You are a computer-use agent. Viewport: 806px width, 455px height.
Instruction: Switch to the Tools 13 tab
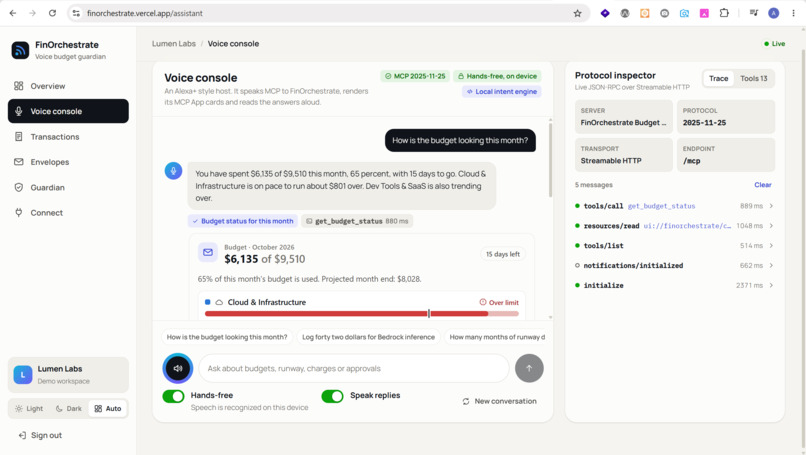pyautogui.click(x=754, y=79)
